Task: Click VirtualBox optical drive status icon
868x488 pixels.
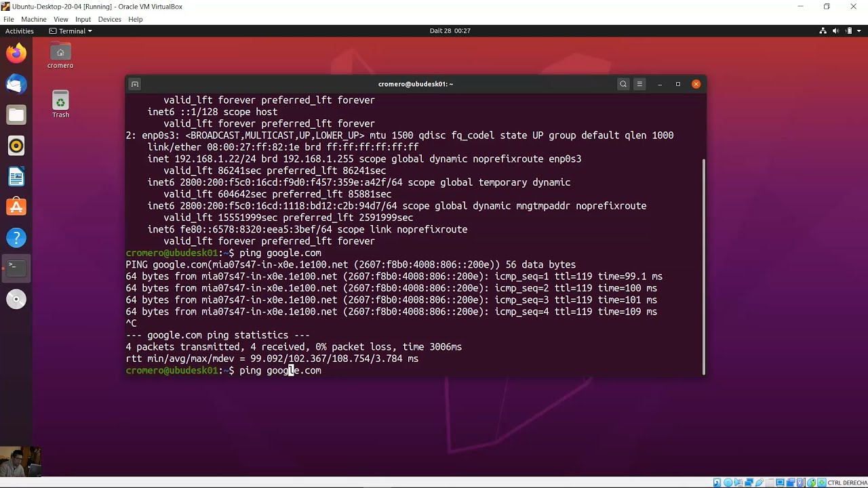Action: [x=728, y=483]
